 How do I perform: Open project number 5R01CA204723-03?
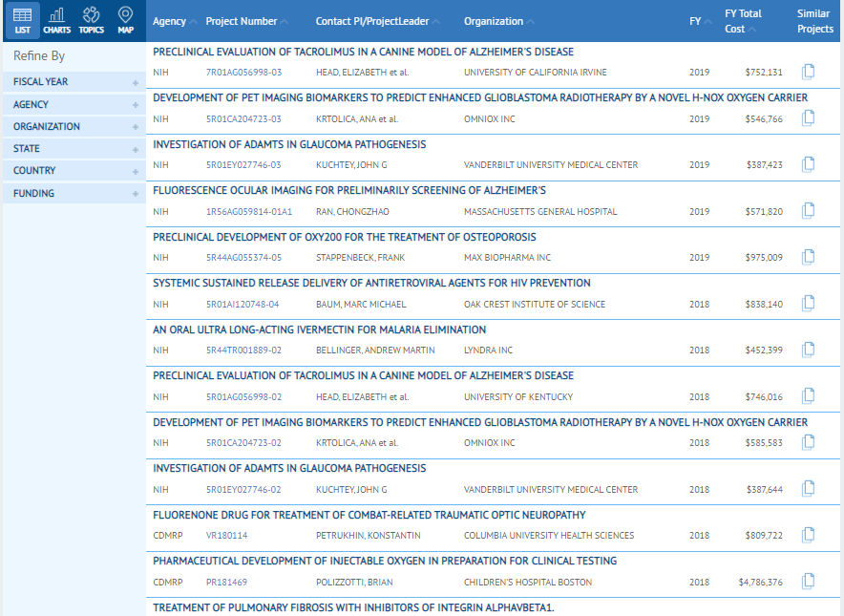click(243, 119)
